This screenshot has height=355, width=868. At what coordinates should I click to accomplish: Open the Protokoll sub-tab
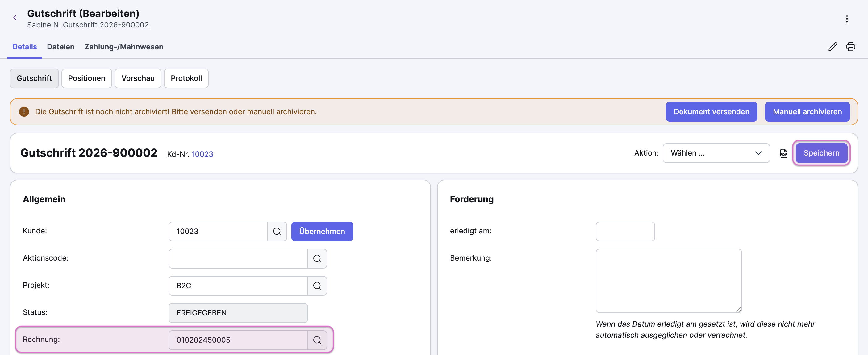[186, 78]
